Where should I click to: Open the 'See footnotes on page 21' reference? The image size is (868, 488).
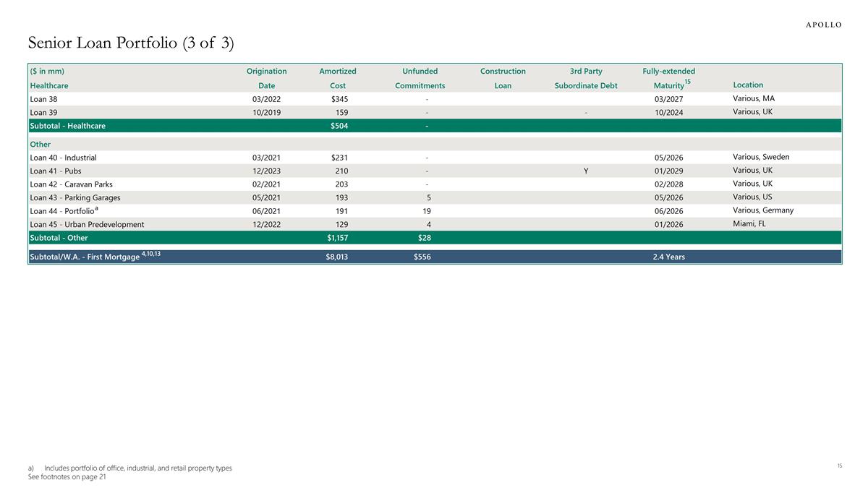coord(67,477)
